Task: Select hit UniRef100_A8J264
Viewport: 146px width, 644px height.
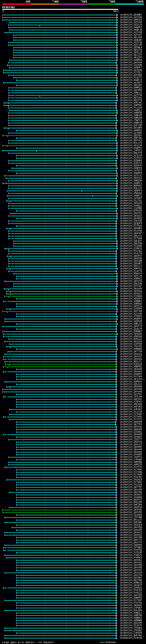Action: click(x=131, y=37)
